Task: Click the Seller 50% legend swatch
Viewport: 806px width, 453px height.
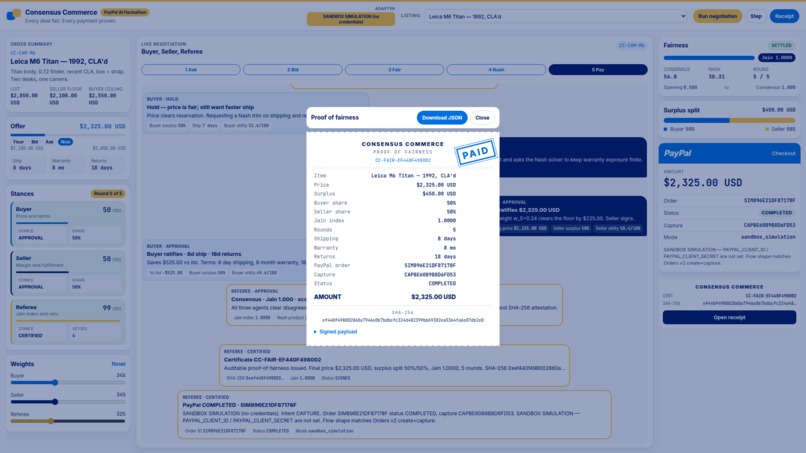Action: pyautogui.click(x=767, y=129)
